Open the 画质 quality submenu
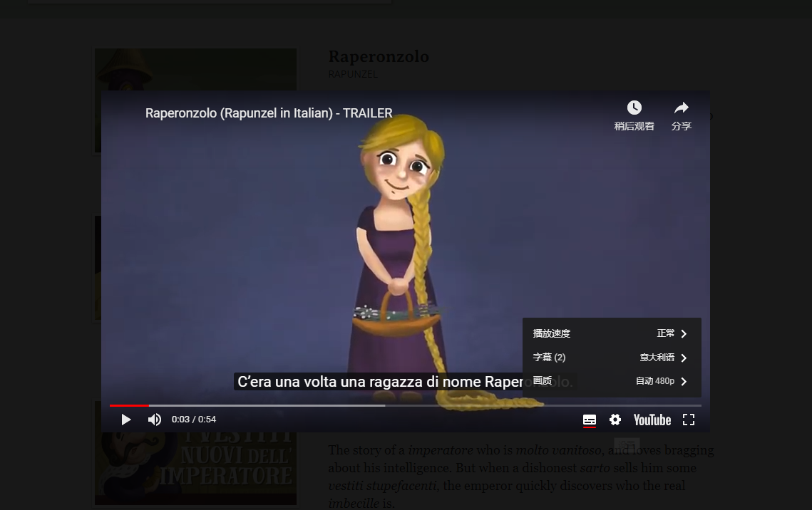 (543, 381)
